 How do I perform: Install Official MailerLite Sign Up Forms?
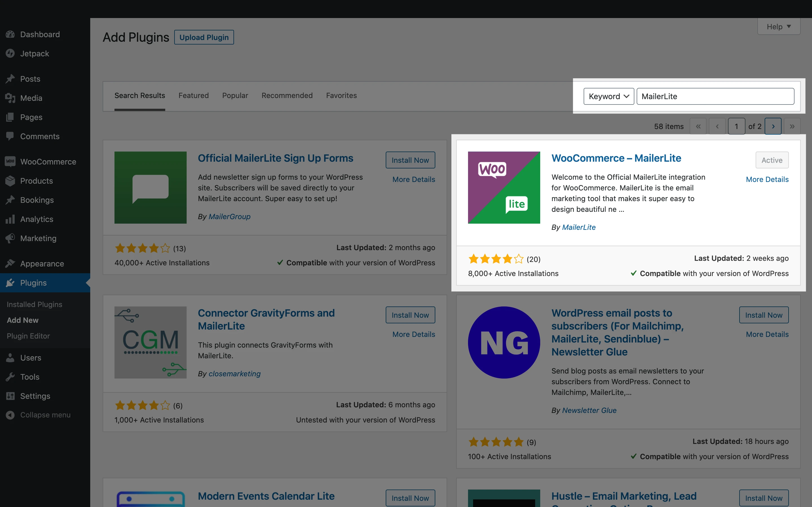tap(410, 160)
